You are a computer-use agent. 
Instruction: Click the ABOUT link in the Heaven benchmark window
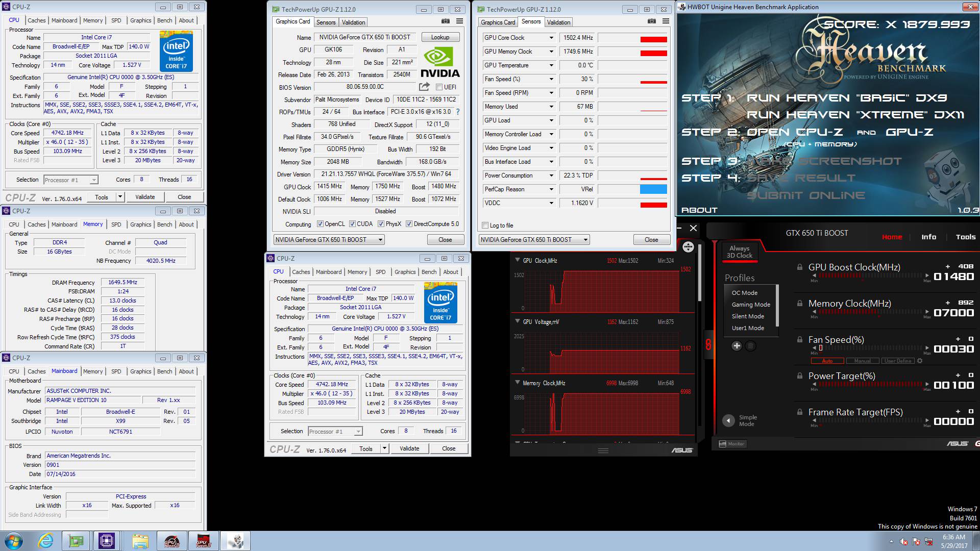[x=699, y=210]
